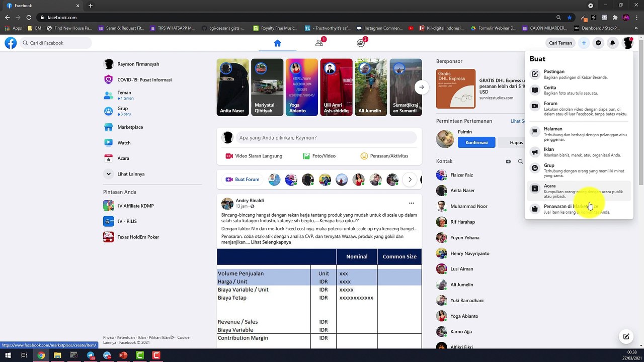This screenshot has height=362, width=644.
Task: Open the notifications bell
Action: point(613,43)
